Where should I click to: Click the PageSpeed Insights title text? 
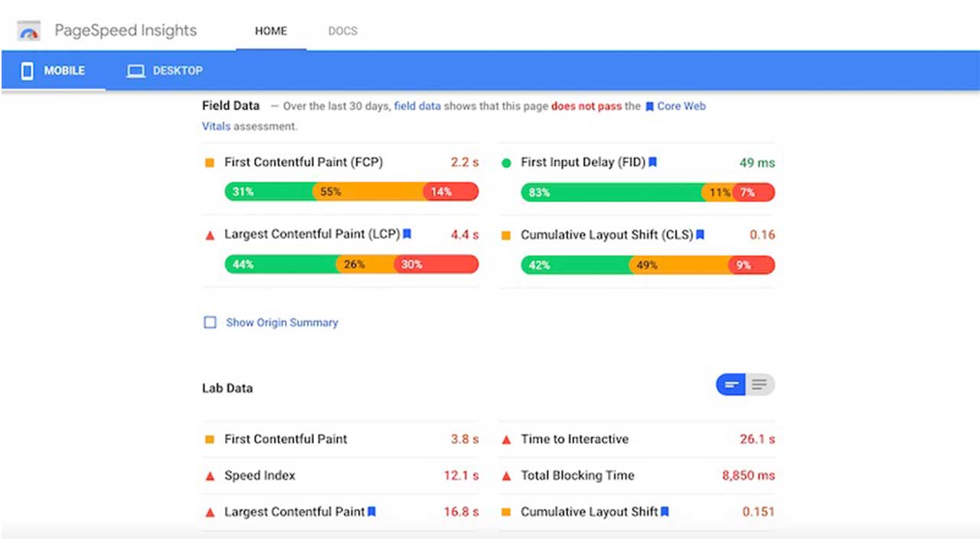click(x=126, y=31)
